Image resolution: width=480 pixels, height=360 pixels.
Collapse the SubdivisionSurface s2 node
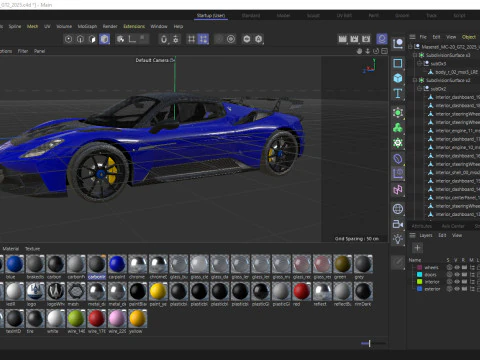(415, 80)
